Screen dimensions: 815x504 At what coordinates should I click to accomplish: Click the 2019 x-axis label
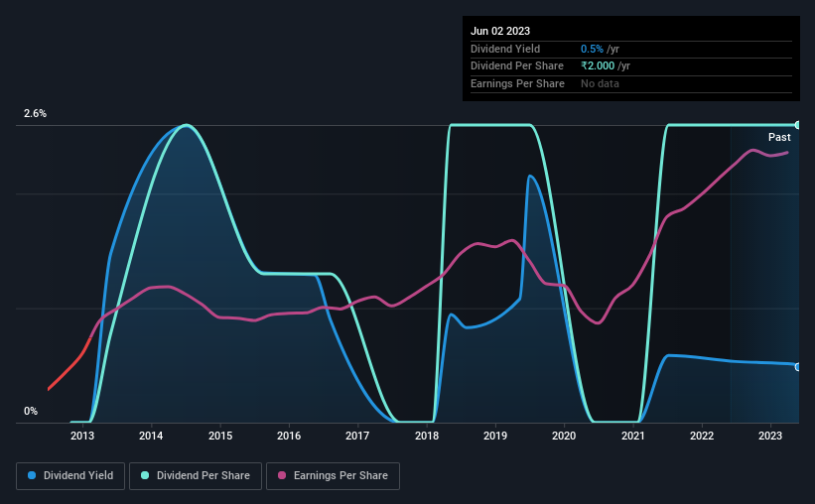(x=495, y=436)
